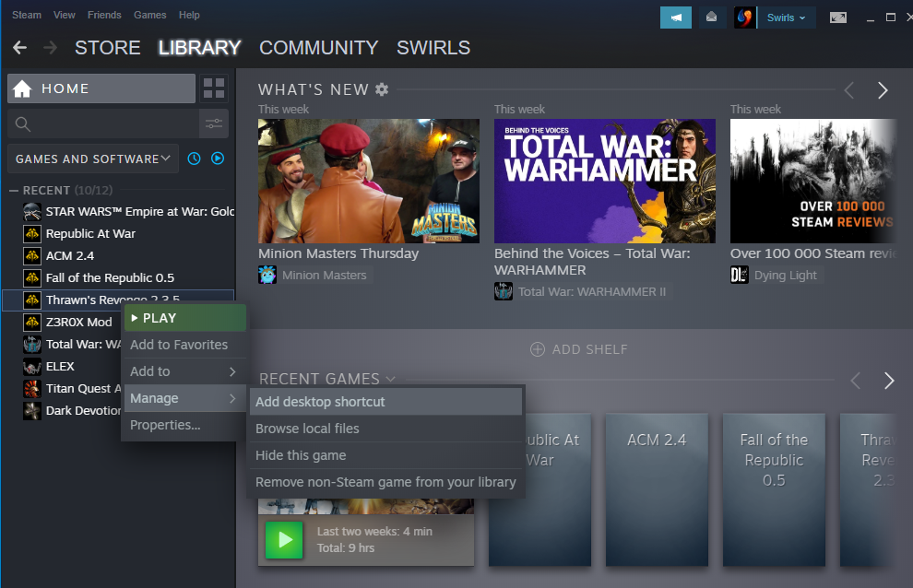This screenshot has height=588, width=913.
Task: Toggle show ready-to-play games filter
Action: point(218,159)
